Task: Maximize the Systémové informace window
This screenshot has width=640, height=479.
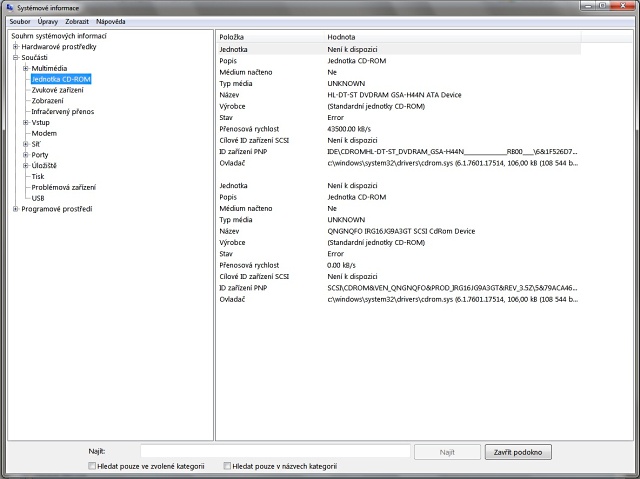Action: pos(602,6)
